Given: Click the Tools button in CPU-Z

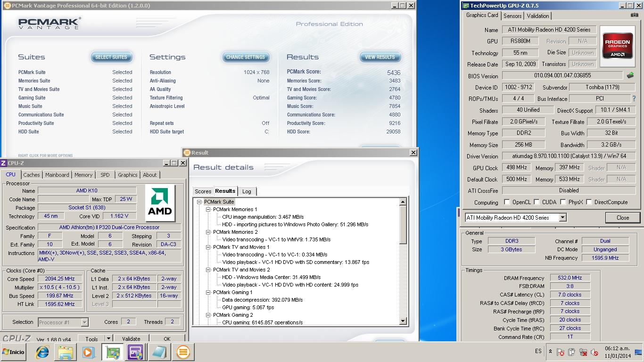Looking at the screenshot, I should [92, 339].
